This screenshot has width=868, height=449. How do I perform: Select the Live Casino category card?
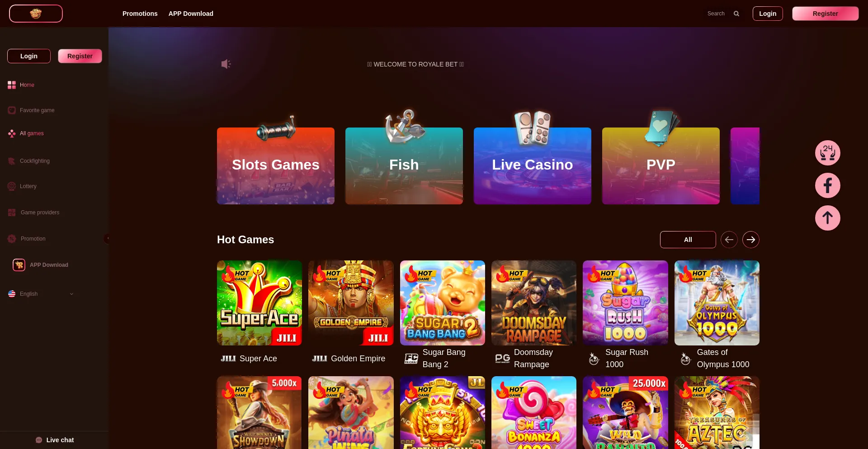tap(533, 165)
